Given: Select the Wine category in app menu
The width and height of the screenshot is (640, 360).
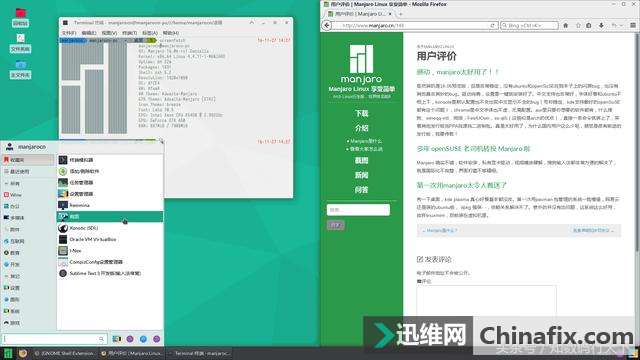Looking at the screenshot, I should click(28, 195).
